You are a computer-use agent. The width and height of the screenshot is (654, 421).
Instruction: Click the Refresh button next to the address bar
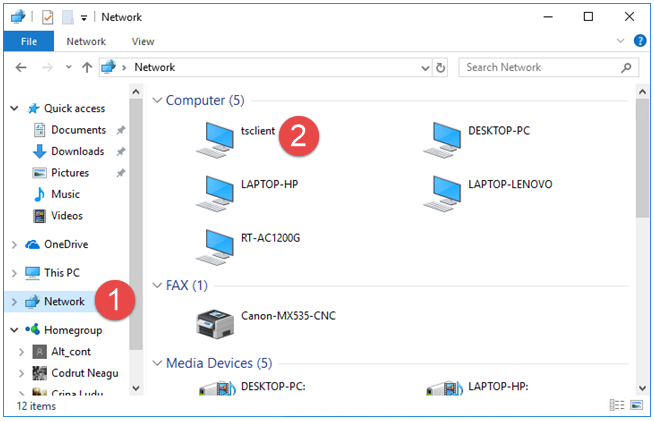[x=440, y=68]
